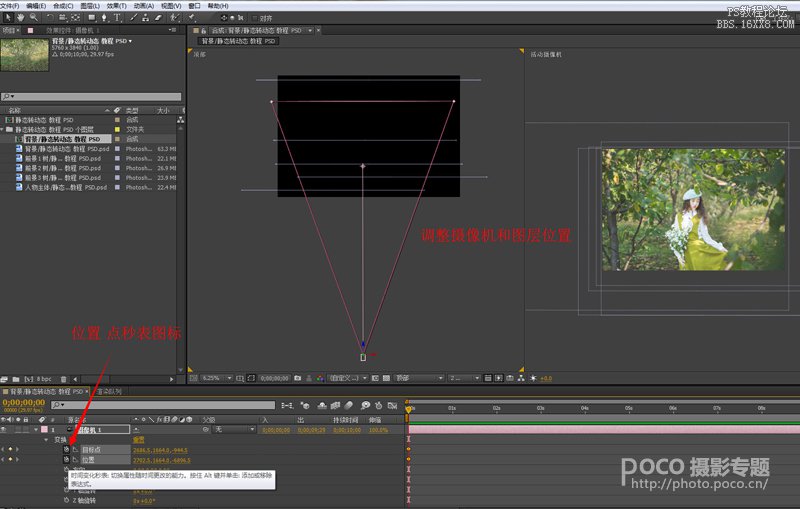Open the 动画(A) menu

tap(144, 6)
